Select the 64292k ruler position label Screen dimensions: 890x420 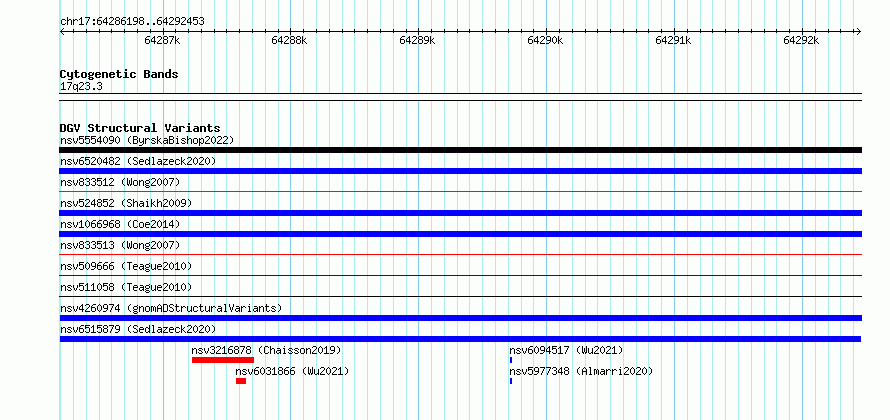click(x=801, y=40)
